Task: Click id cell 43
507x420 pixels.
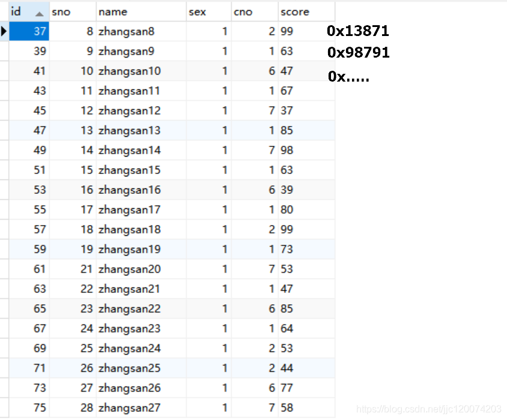Action: tap(29, 91)
